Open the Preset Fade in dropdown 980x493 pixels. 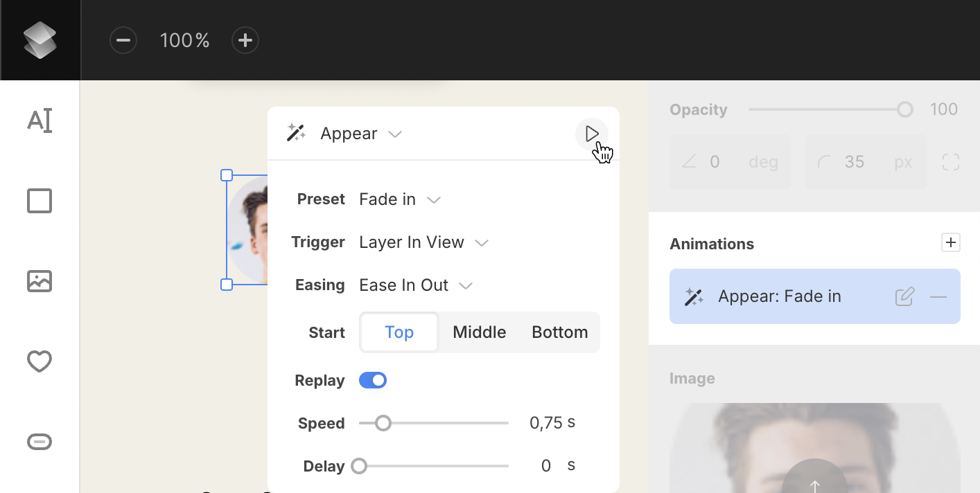coord(400,199)
